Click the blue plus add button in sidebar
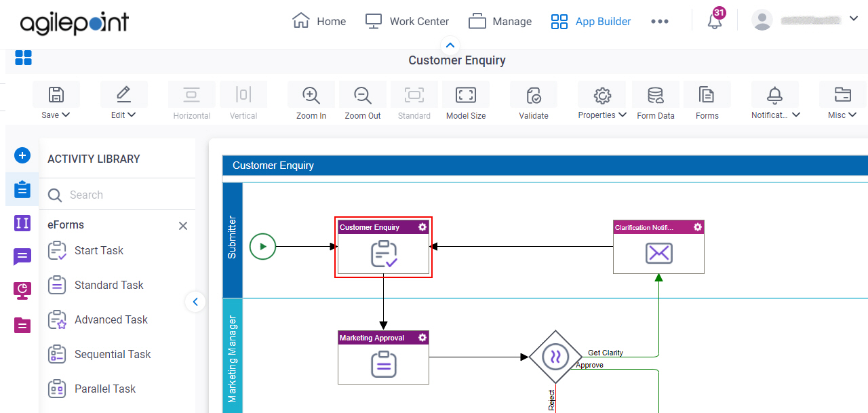This screenshot has width=868, height=413. [x=22, y=155]
